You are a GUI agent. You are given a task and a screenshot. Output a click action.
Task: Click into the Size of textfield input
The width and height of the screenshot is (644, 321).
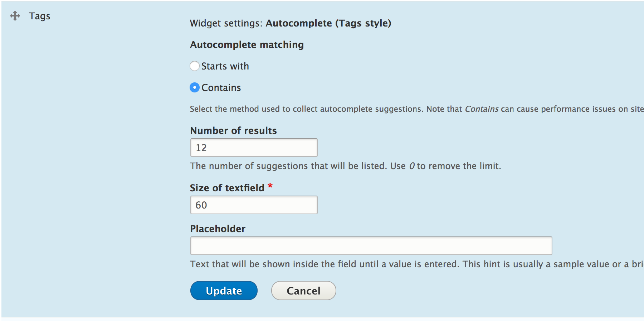(254, 205)
